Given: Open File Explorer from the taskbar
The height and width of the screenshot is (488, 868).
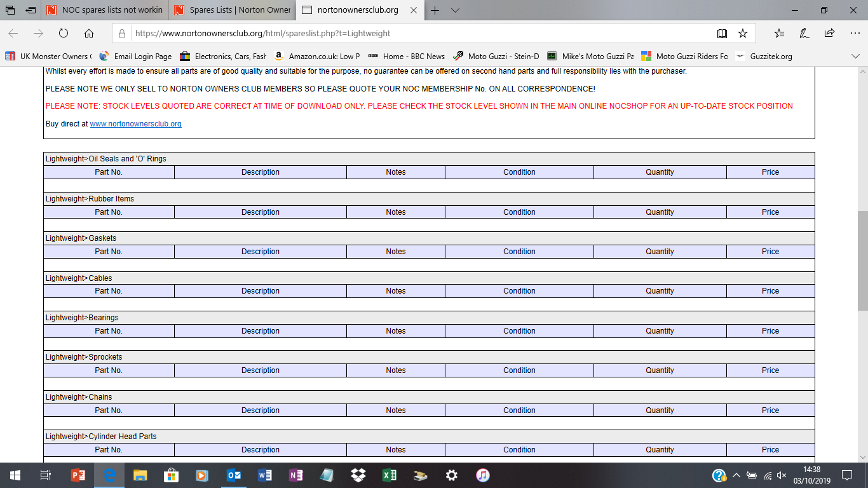Looking at the screenshot, I should tap(140, 475).
